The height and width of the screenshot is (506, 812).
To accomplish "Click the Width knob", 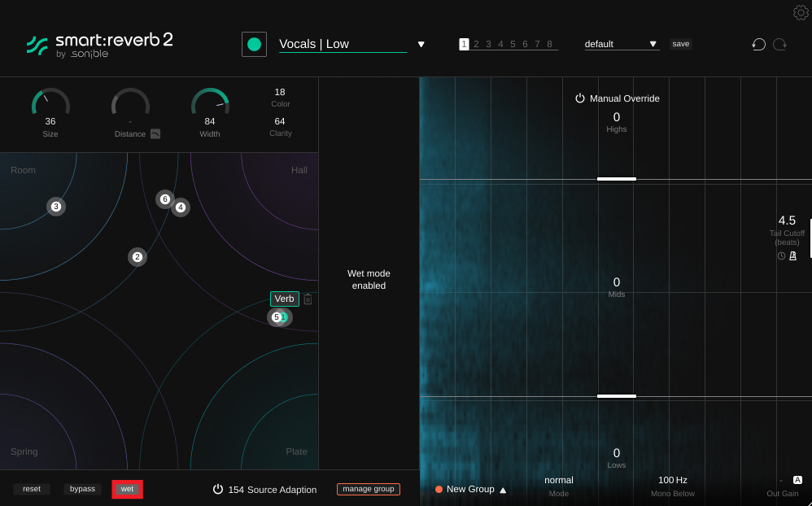I will 210,103.
